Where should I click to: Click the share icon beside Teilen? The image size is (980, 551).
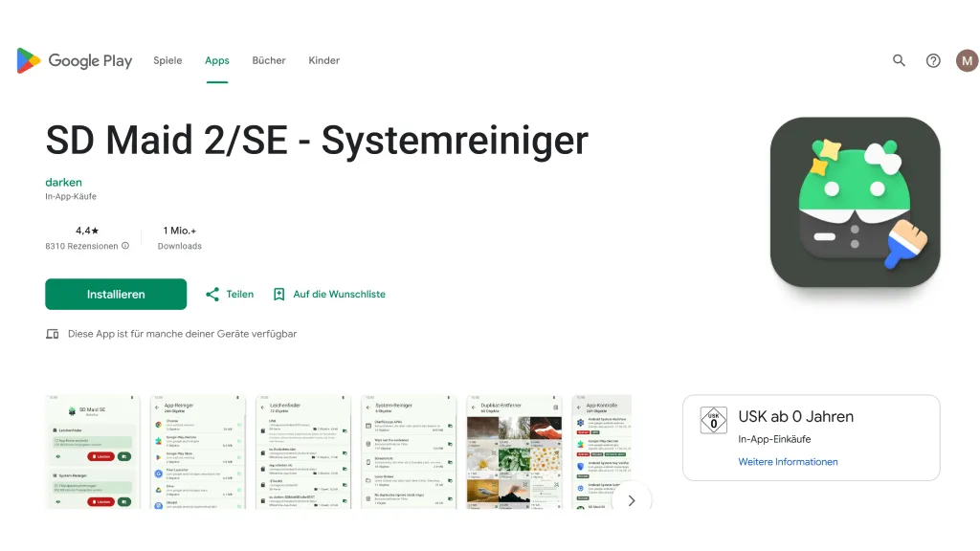[212, 295]
